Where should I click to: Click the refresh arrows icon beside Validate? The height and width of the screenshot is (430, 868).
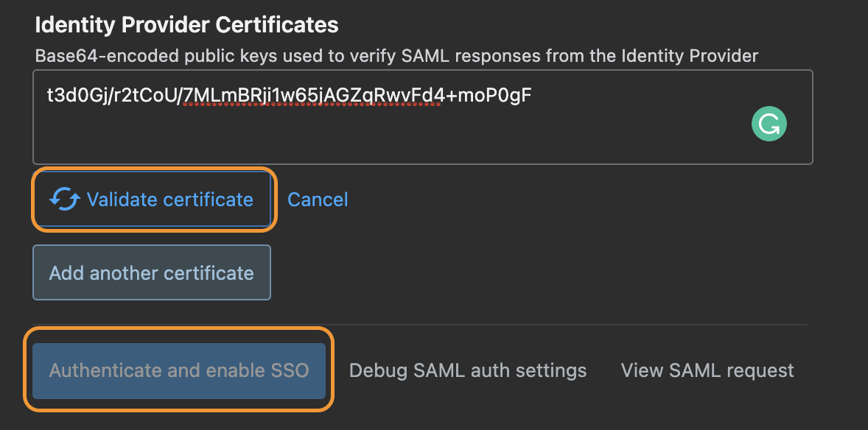(x=65, y=200)
